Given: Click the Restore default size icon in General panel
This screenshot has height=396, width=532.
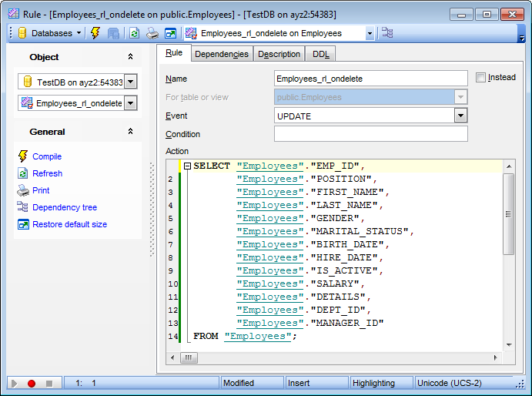Looking at the screenshot, I should coord(23,224).
